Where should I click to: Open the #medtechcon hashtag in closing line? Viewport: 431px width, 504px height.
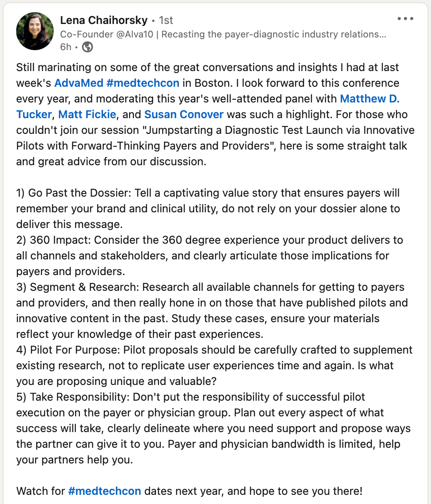[105, 491]
